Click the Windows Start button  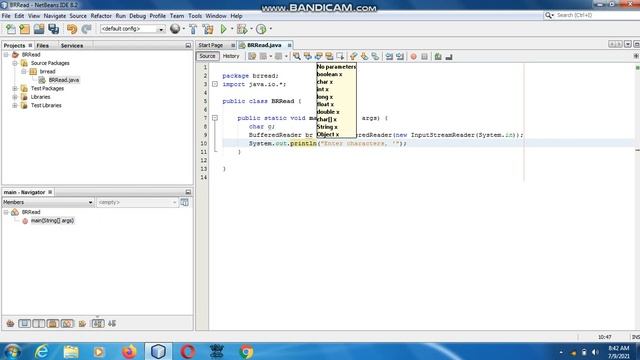pos(13,351)
